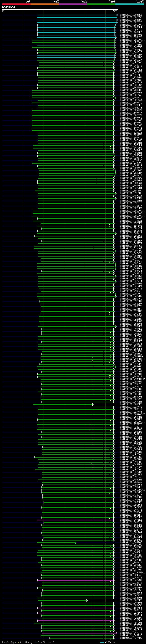Select label UniRef100_Q9MAM1-2

[x=132, y=379]
